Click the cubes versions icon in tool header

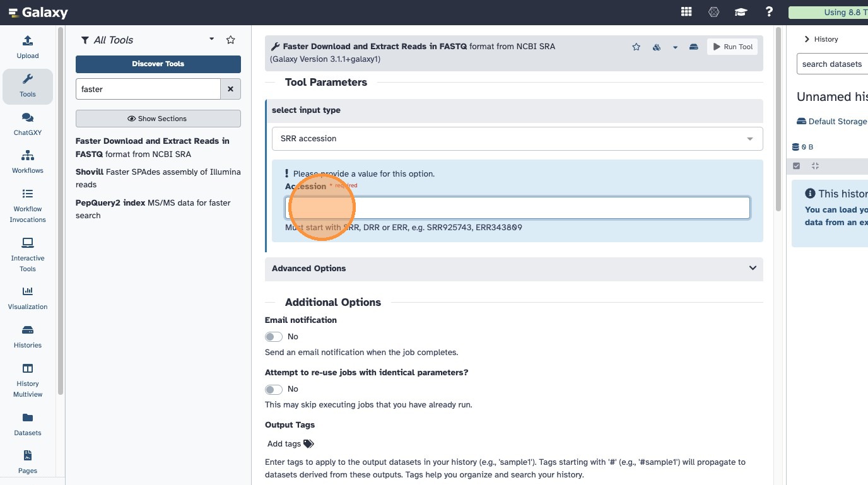[x=657, y=47]
